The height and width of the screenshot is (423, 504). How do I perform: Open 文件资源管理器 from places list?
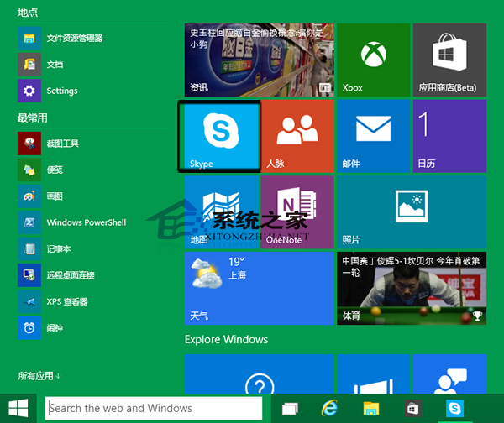pyautogui.click(x=74, y=38)
